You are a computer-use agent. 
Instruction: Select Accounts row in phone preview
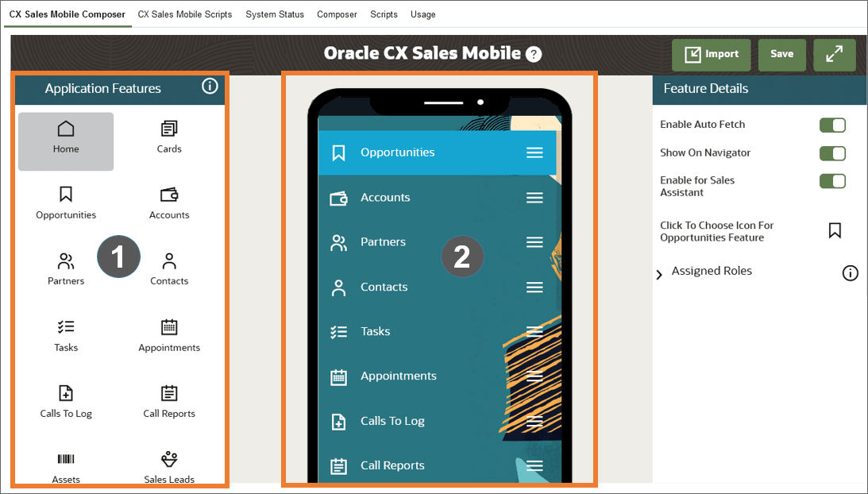click(439, 198)
